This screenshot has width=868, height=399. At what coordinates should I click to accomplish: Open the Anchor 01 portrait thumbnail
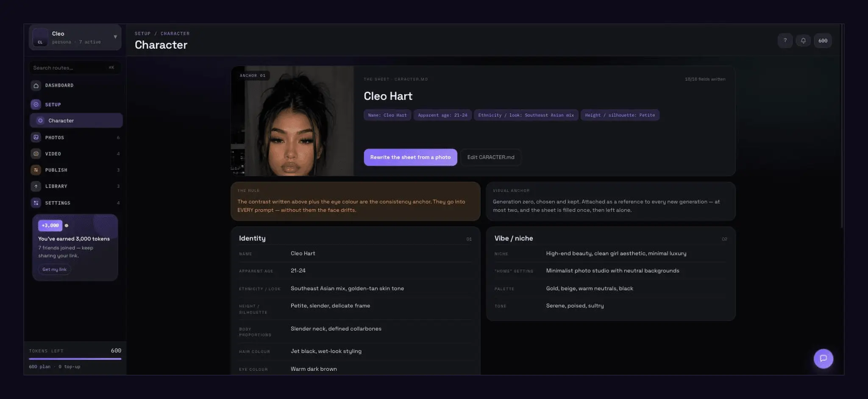click(292, 121)
